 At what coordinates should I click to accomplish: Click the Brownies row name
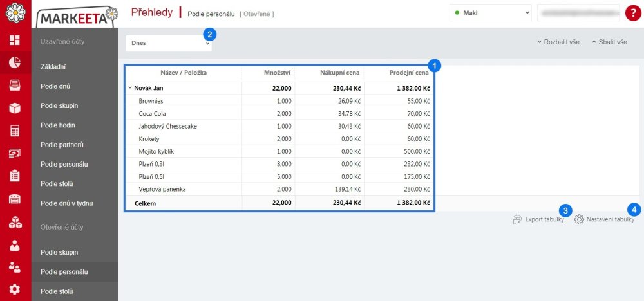151,101
